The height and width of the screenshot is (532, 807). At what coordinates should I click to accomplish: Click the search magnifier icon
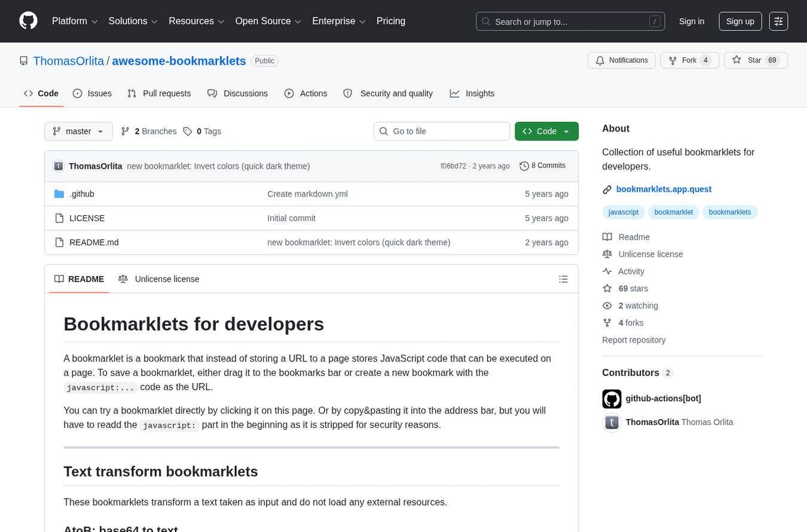[x=486, y=22]
